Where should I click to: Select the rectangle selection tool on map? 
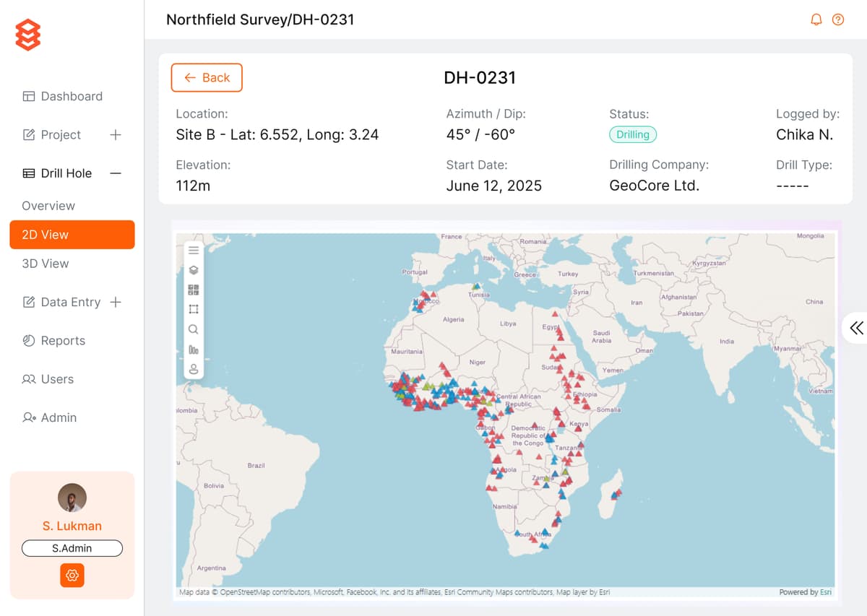coord(194,309)
